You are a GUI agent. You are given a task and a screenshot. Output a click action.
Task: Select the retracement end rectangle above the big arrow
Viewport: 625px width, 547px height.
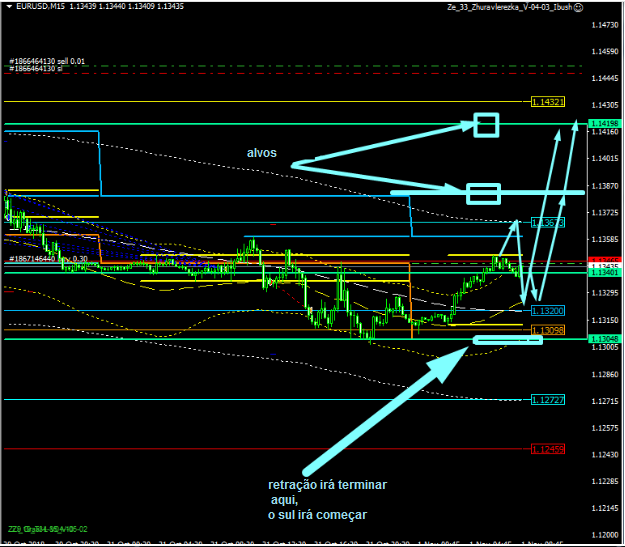click(x=507, y=341)
